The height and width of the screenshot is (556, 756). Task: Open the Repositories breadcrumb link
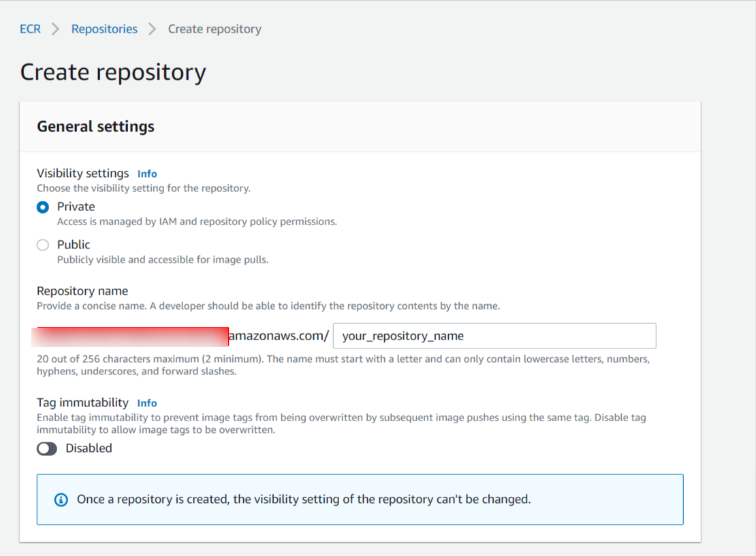tap(104, 29)
